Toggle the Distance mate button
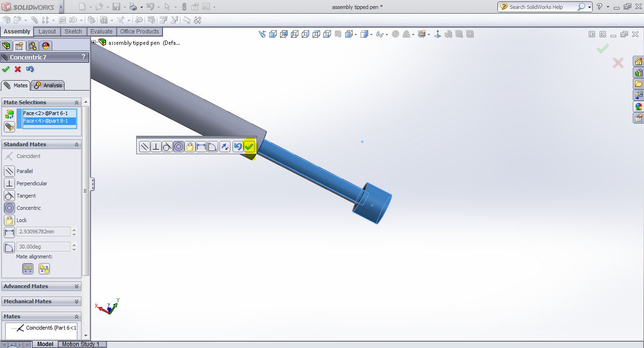This screenshot has height=348, width=644. (9, 232)
